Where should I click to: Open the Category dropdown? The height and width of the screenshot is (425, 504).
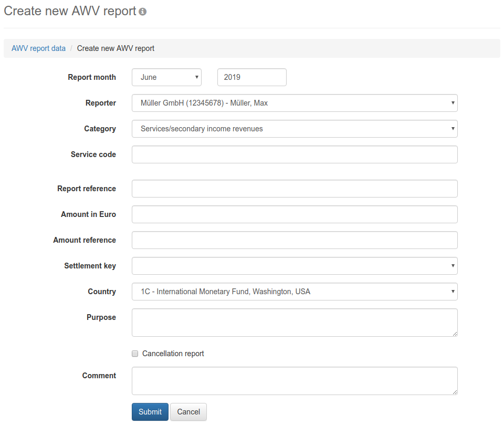tap(295, 129)
